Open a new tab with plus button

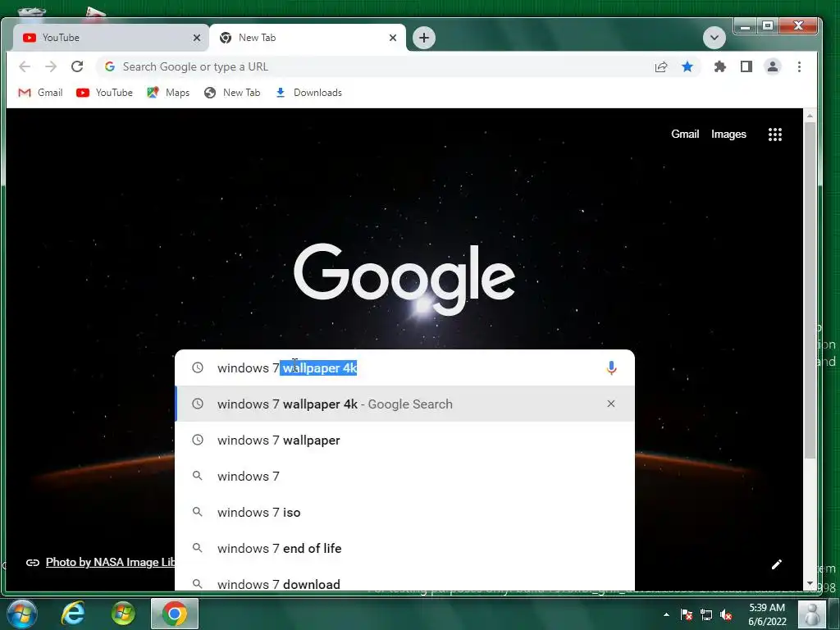tap(424, 38)
